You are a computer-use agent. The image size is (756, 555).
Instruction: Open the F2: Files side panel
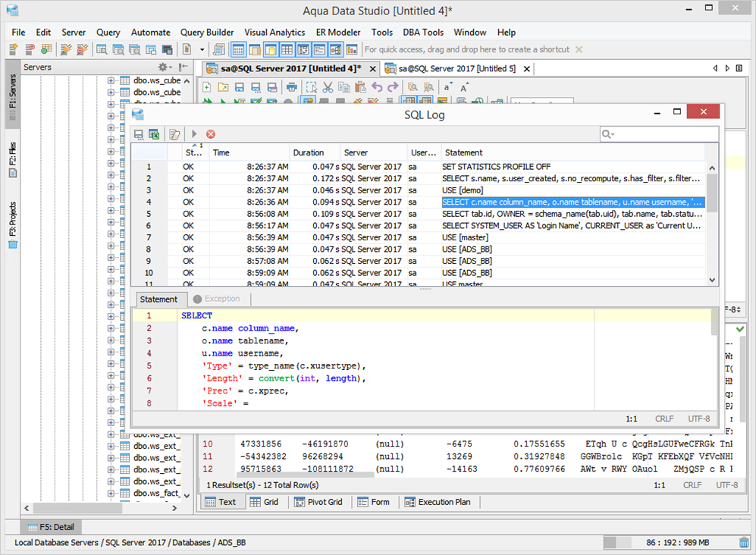pyautogui.click(x=13, y=158)
